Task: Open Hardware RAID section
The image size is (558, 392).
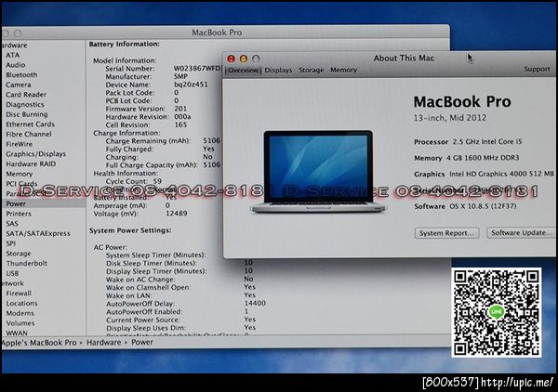Action: [31, 164]
